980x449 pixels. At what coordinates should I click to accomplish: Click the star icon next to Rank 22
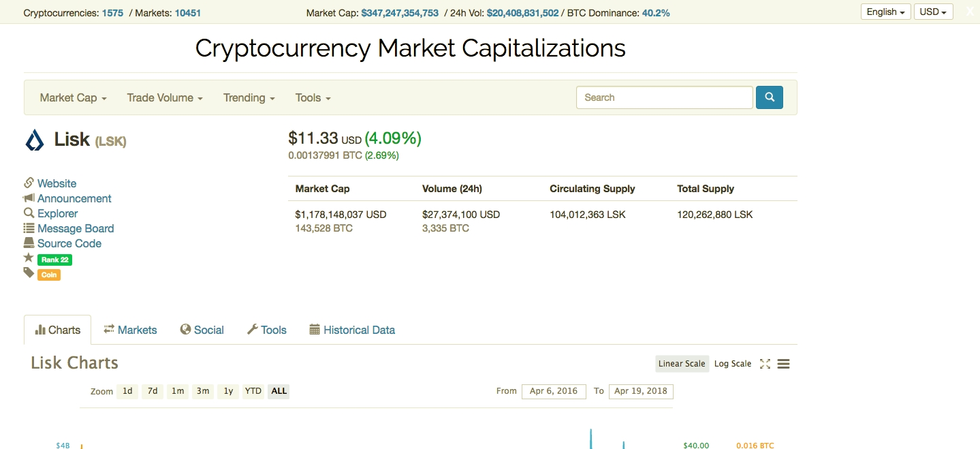coord(29,258)
